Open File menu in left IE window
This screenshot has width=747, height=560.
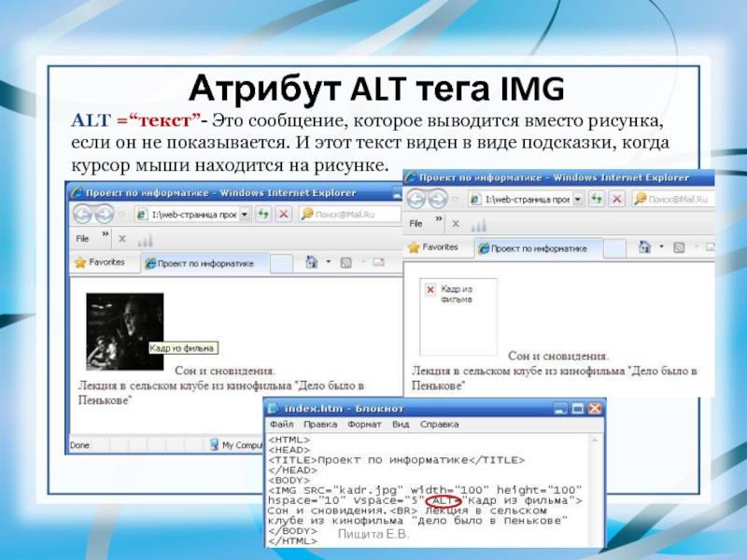[82, 239]
